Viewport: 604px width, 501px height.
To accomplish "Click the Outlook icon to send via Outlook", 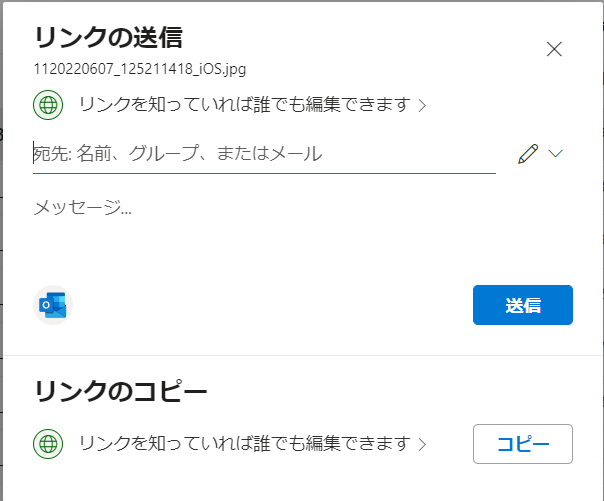I will (x=53, y=305).
